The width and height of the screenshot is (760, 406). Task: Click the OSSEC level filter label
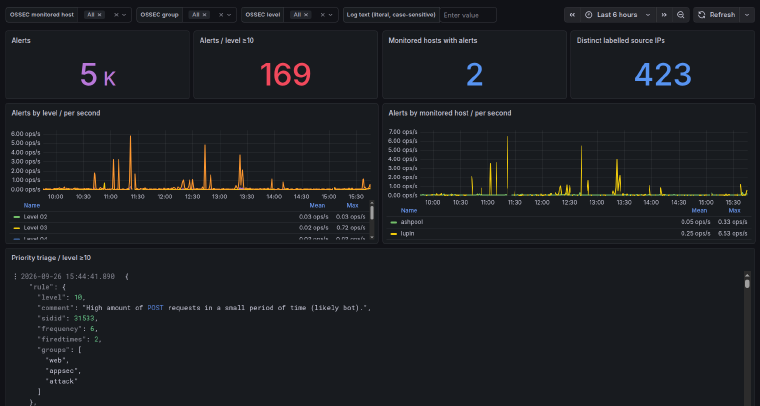pyautogui.click(x=263, y=15)
